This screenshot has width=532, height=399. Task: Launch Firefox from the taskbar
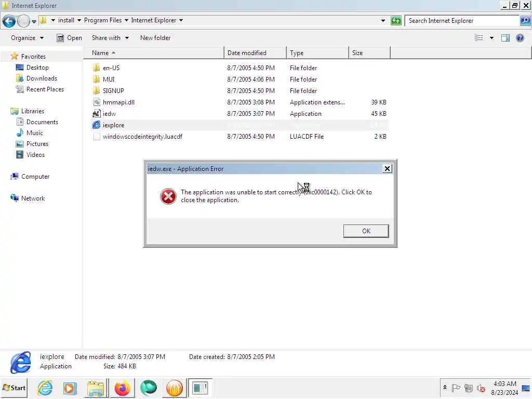pyautogui.click(x=123, y=388)
